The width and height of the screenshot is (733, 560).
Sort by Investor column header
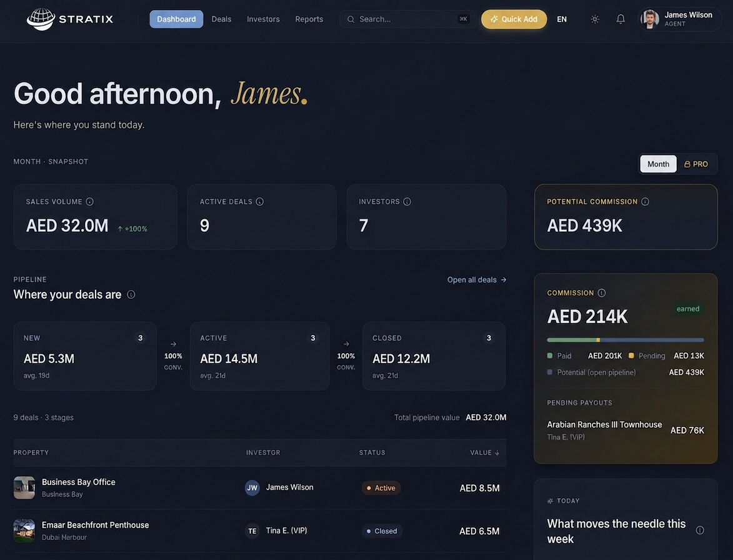point(263,452)
